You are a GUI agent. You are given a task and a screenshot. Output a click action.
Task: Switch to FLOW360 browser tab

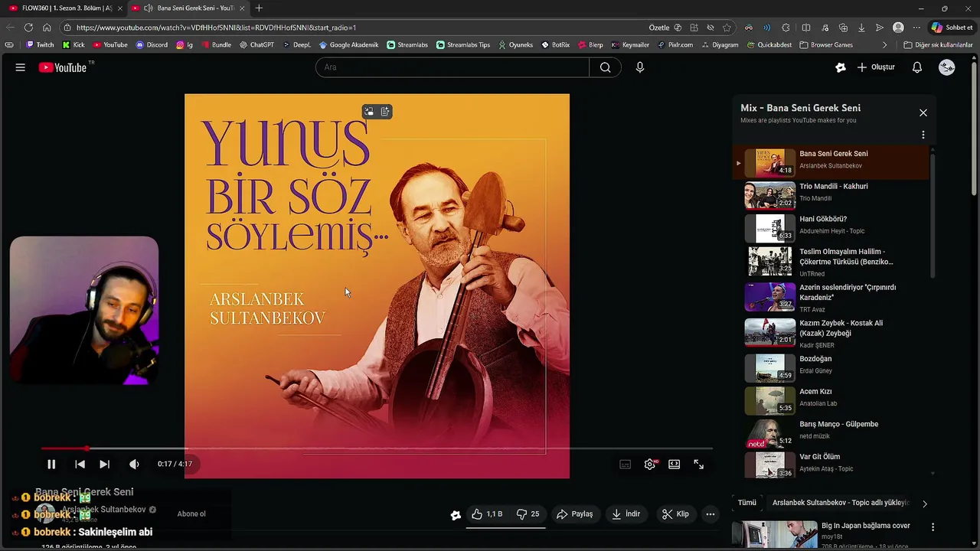tap(63, 8)
